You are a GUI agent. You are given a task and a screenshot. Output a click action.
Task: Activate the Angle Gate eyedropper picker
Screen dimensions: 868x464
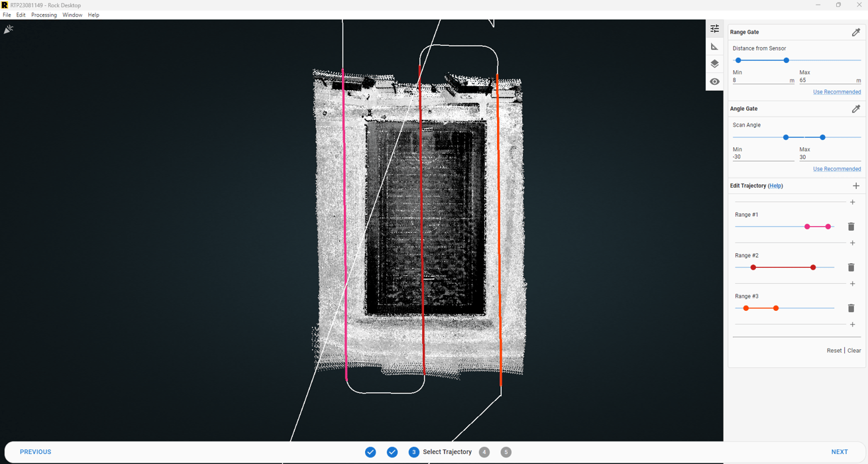click(x=855, y=109)
